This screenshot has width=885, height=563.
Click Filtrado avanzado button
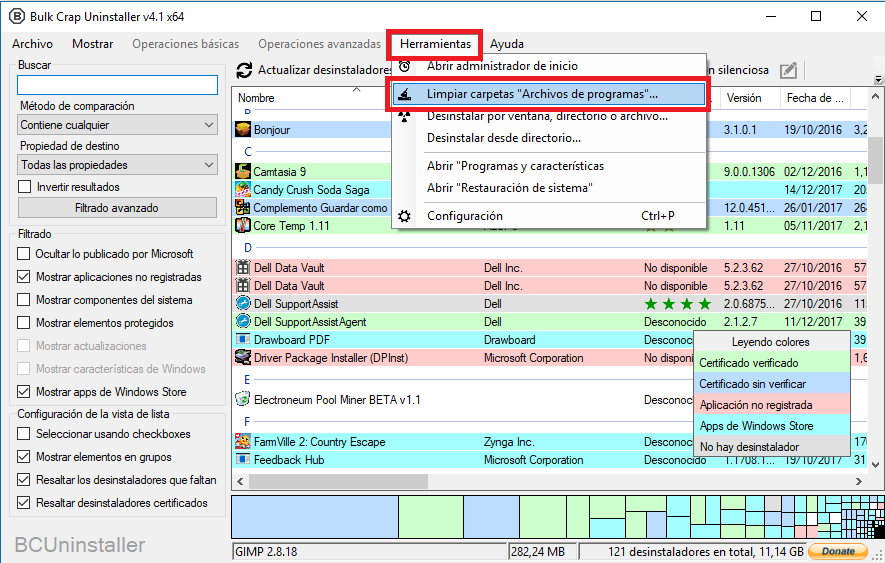coord(117,208)
